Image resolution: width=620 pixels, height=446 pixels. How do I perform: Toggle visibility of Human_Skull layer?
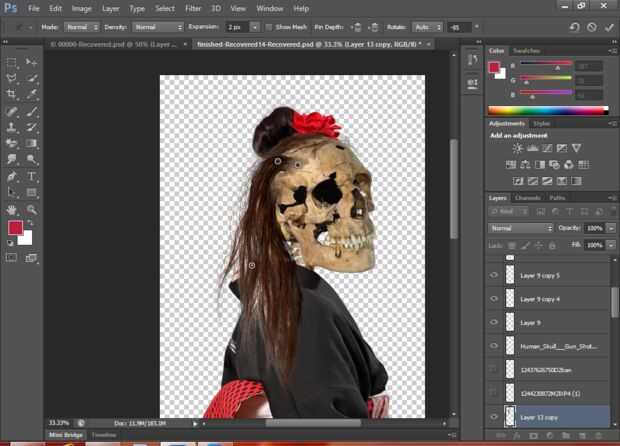492,346
